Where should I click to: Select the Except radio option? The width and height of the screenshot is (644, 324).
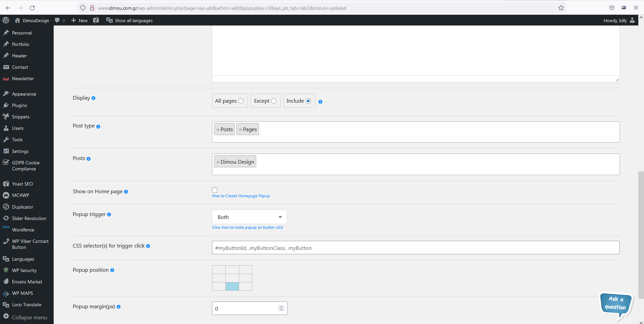point(274,101)
